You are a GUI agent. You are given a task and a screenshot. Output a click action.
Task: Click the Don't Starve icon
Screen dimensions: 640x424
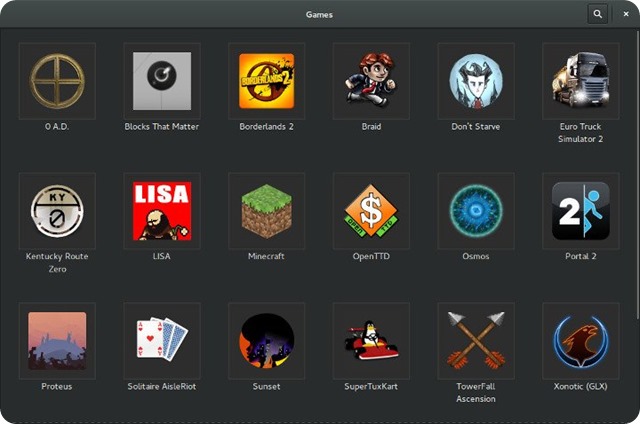pyautogui.click(x=476, y=81)
